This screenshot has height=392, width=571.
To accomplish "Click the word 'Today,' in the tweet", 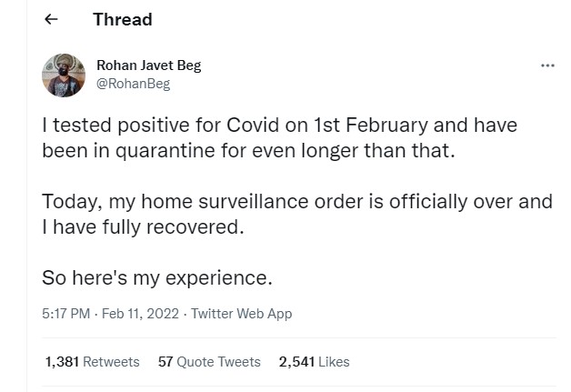I will click(x=70, y=201).
